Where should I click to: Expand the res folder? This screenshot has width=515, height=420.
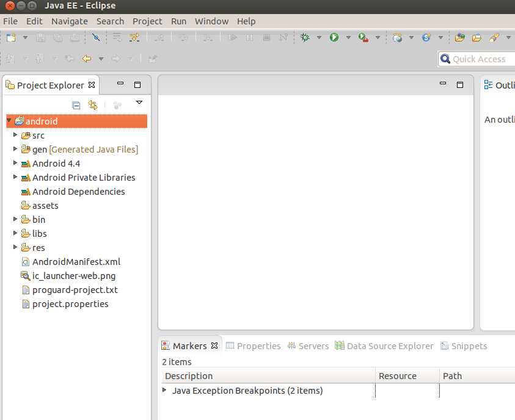pyautogui.click(x=15, y=247)
